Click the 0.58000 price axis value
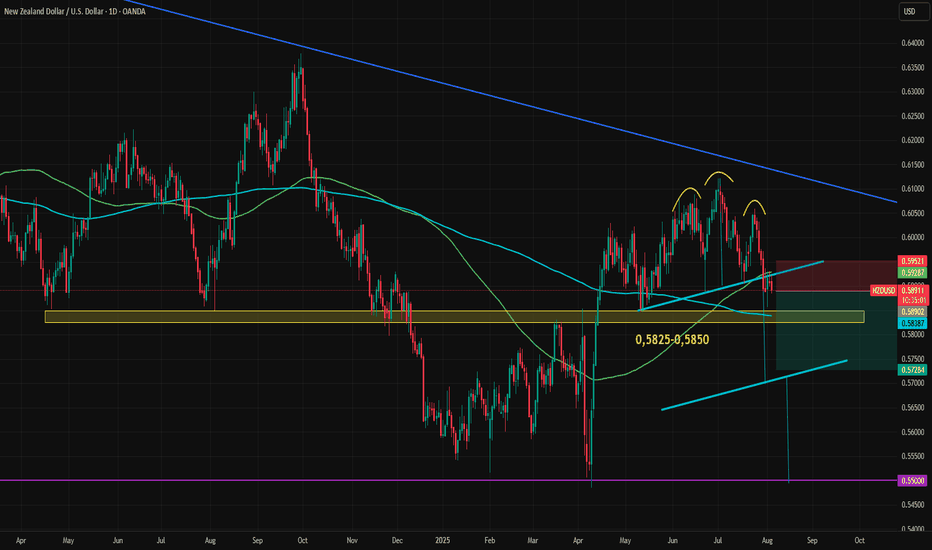 point(912,335)
